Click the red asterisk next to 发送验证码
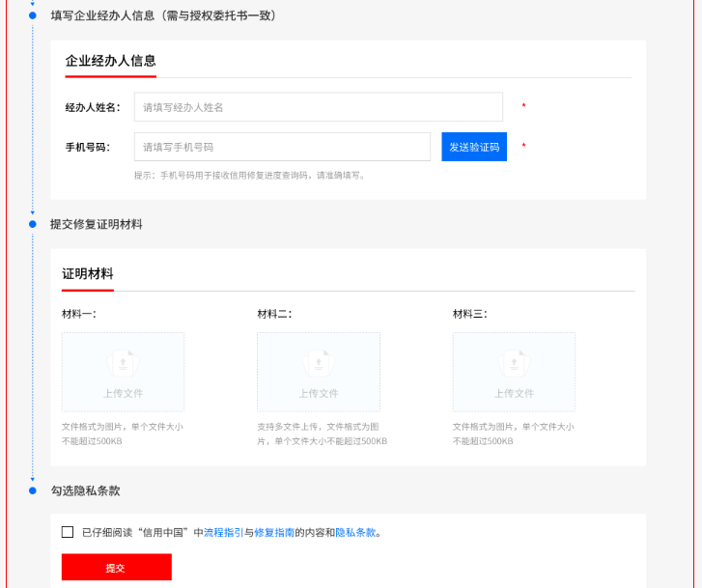 click(x=523, y=147)
